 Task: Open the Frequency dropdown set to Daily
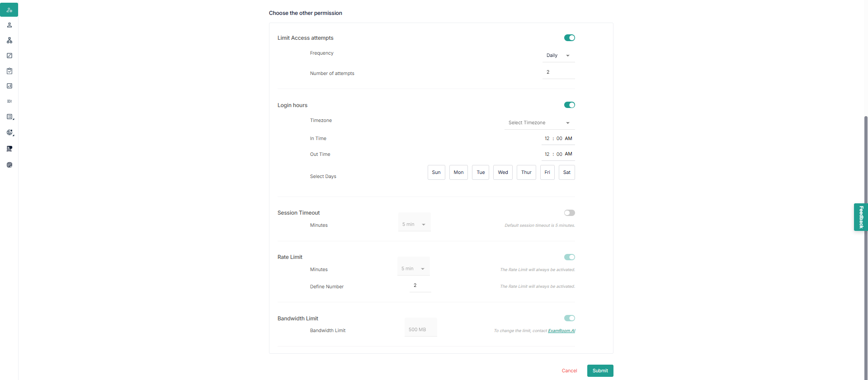[558, 56]
